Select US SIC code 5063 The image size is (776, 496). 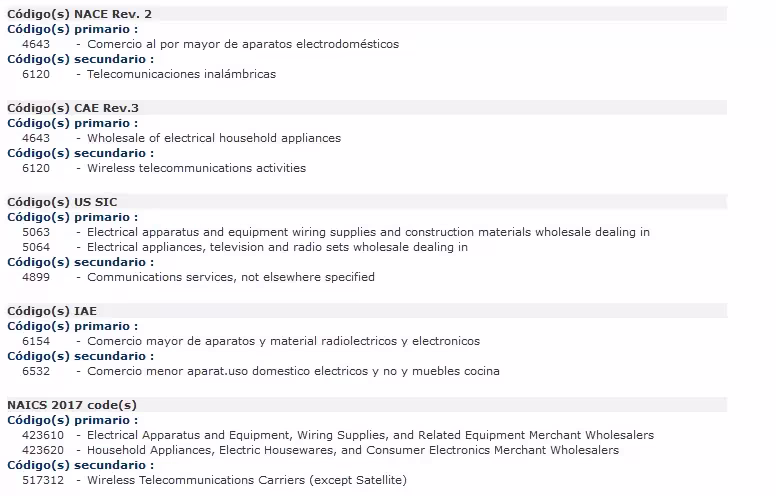click(x=36, y=232)
